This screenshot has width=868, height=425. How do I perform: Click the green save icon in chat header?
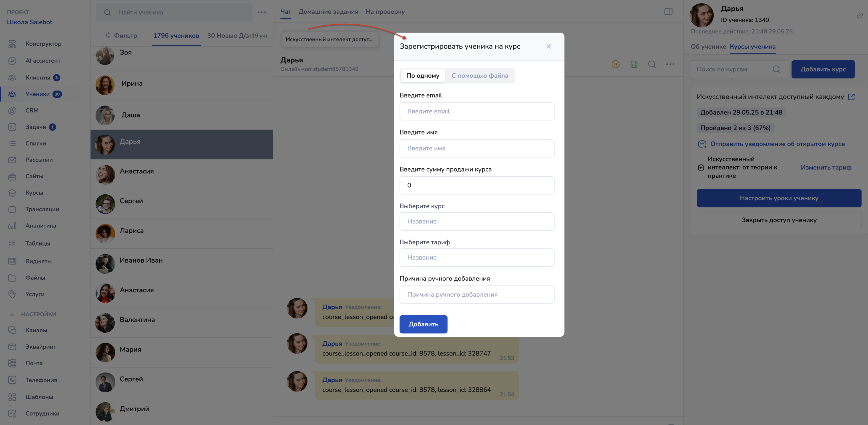click(x=634, y=64)
